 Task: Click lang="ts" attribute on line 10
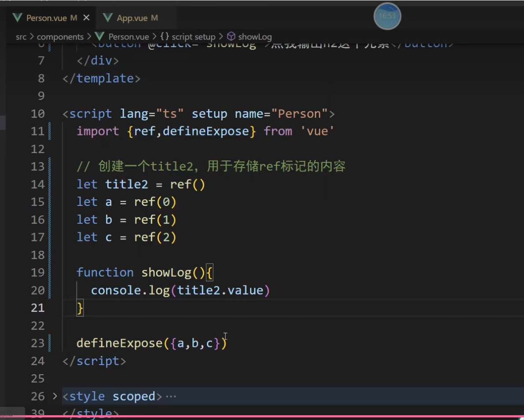pyautogui.click(x=152, y=114)
